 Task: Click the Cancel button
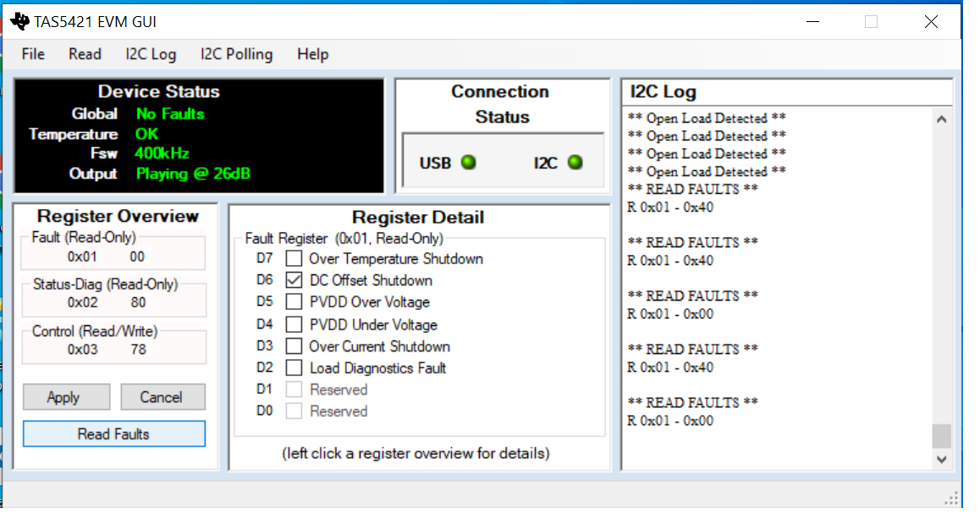click(162, 397)
